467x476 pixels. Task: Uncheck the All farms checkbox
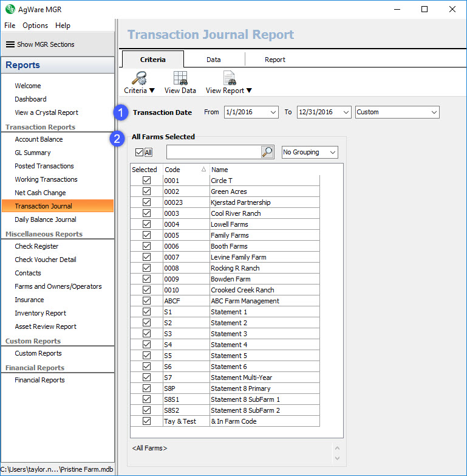[x=139, y=153]
